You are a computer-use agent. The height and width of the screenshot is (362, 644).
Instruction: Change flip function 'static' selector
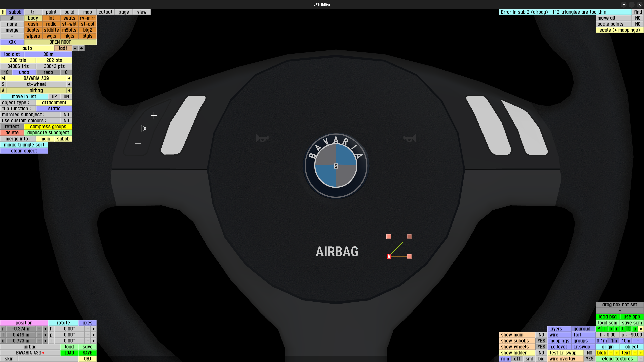(x=54, y=109)
